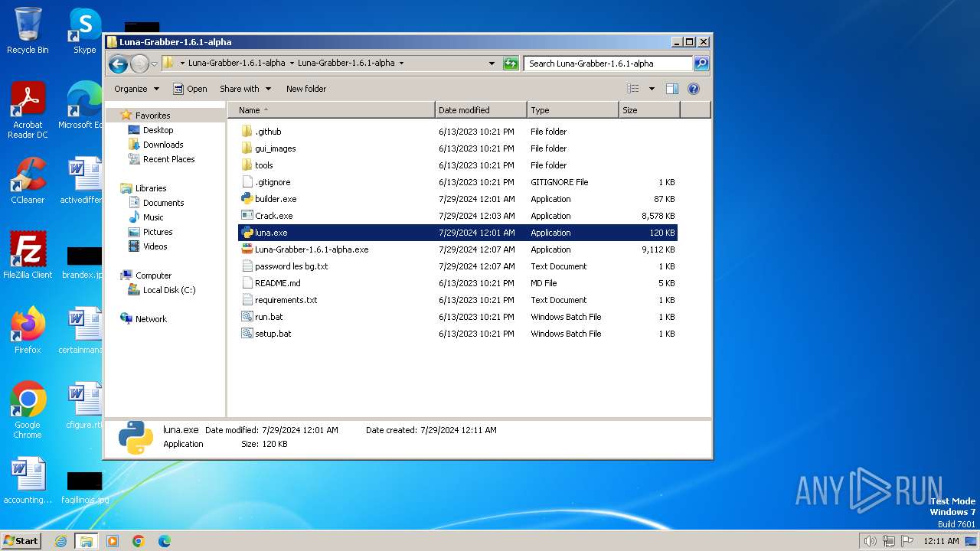
Task: Open CCleaner desktop icon
Action: (x=28, y=181)
